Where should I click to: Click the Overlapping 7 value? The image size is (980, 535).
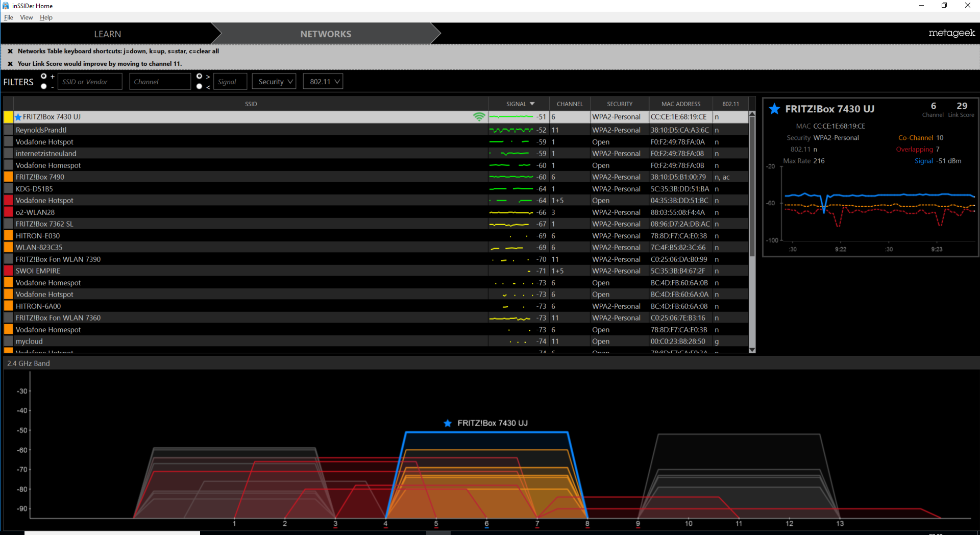[x=938, y=150]
